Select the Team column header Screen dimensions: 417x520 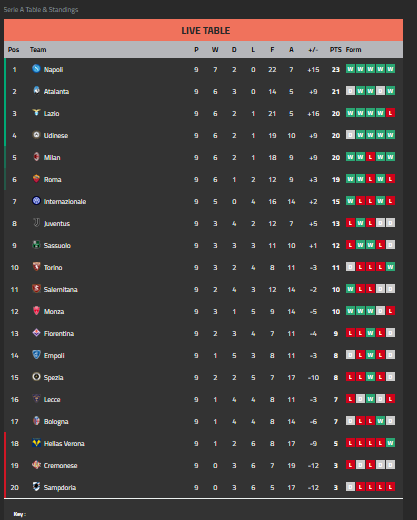(x=38, y=50)
